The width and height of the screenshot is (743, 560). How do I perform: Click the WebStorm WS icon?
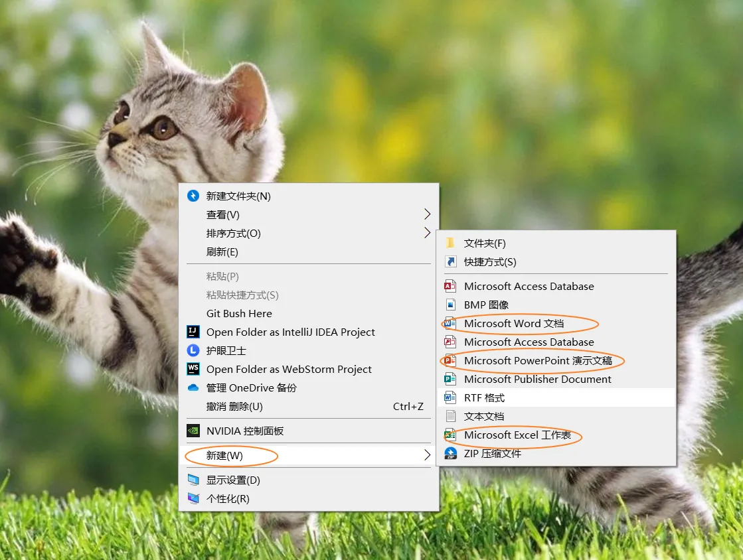click(x=193, y=369)
